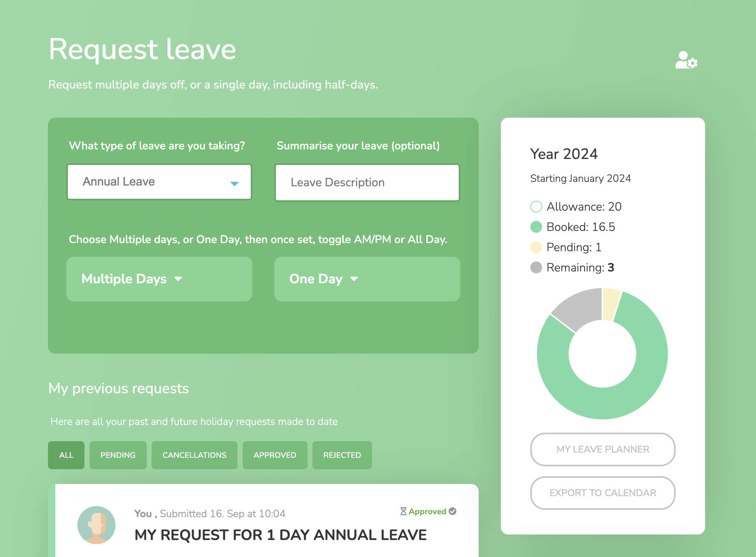
Task: Toggle the Pending legend marker
Action: [536, 247]
